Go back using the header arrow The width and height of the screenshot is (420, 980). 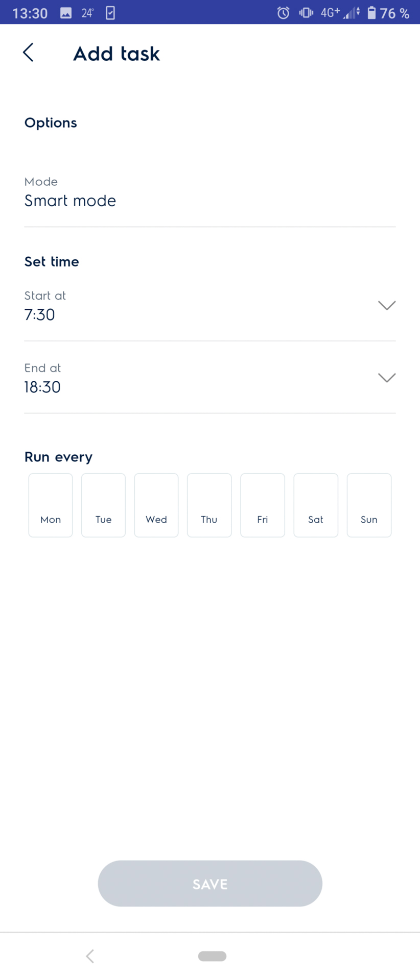click(29, 53)
